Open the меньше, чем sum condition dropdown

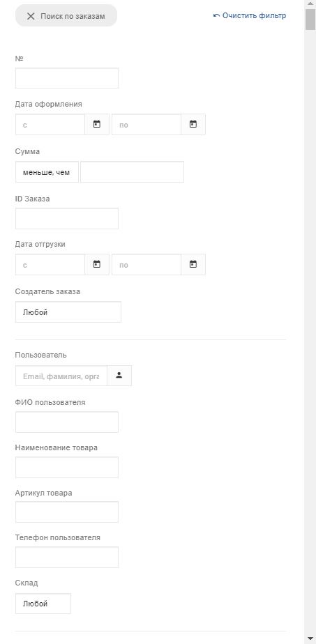(47, 171)
